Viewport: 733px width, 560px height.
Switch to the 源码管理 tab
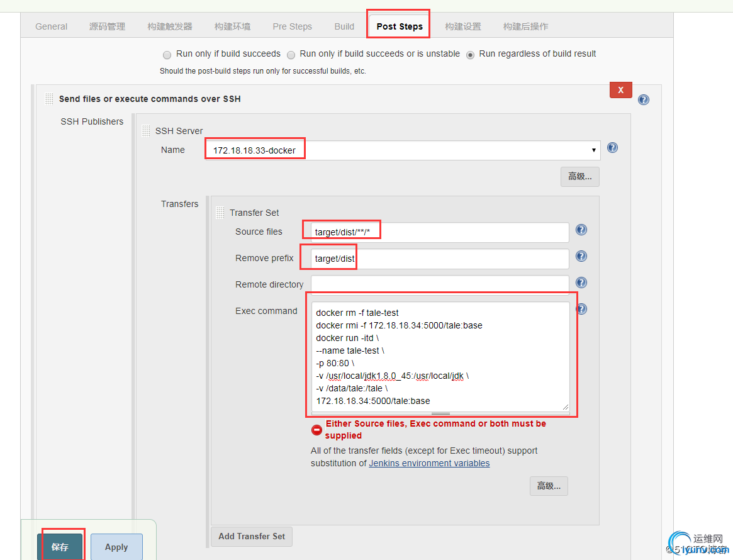pos(107,26)
